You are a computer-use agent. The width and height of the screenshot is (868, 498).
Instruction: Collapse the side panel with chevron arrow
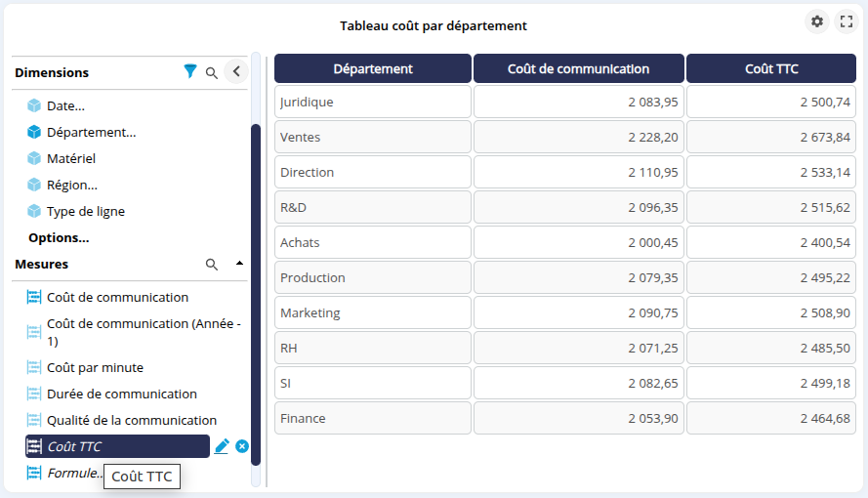(x=235, y=71)
